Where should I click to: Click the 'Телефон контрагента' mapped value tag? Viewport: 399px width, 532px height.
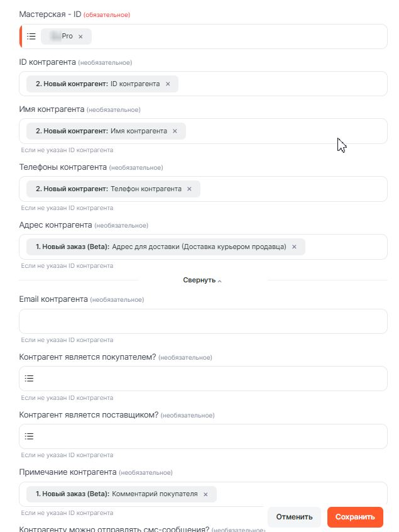click(x=108, y=189)
